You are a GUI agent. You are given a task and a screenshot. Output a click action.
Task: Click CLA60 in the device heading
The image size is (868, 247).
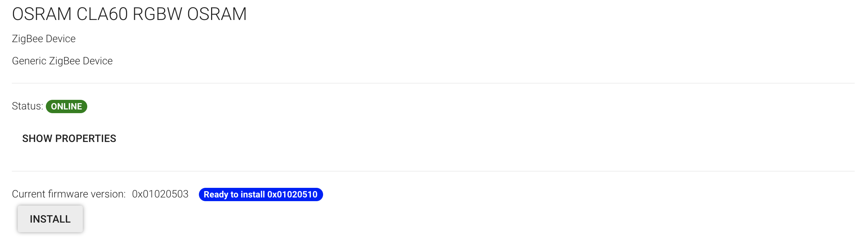(102, 14)
